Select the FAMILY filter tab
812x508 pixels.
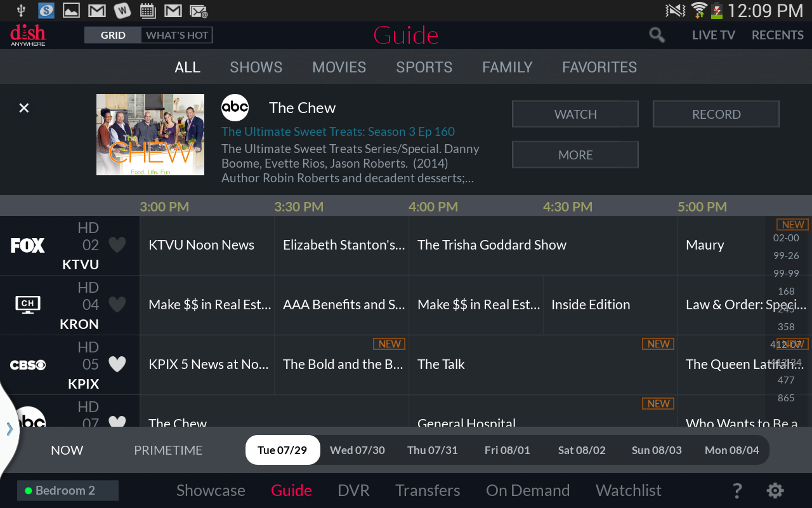point(507,67)
